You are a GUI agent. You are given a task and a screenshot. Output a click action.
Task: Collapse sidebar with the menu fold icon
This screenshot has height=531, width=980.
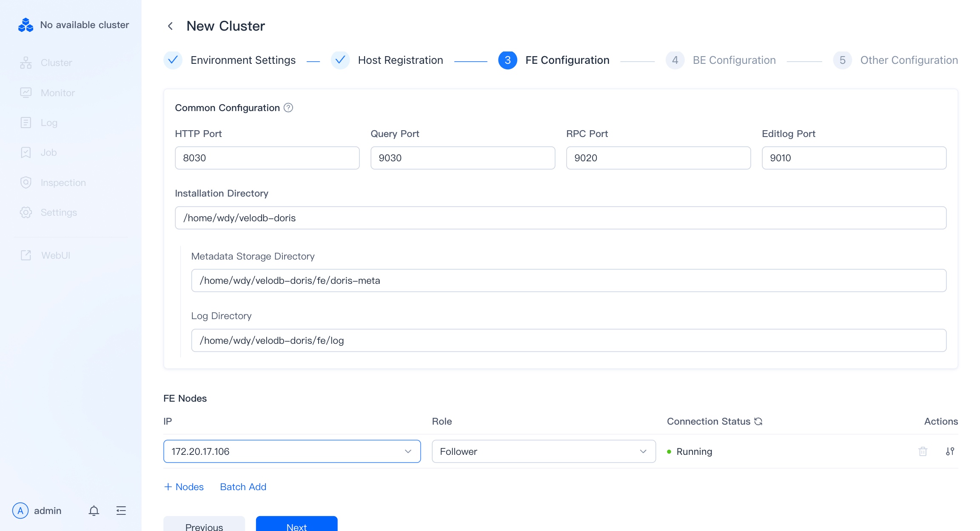(121, 511)
